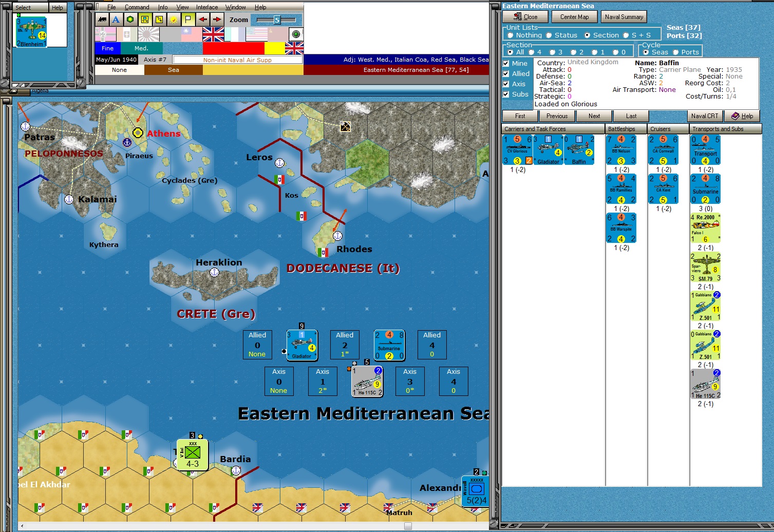This screenshot has height=532, width=774.
Task: Go to the Next sea area
Action: [x=594, y=116]
